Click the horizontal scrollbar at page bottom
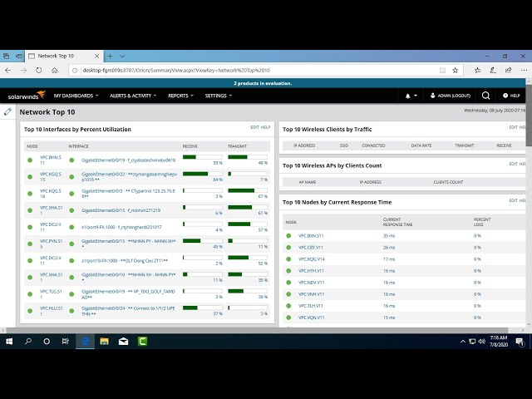Screen dimensions: 532x399 257,330
